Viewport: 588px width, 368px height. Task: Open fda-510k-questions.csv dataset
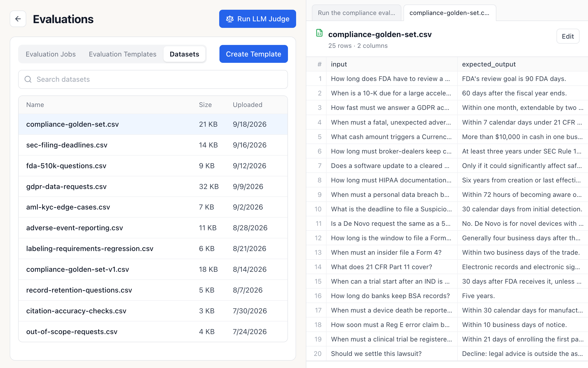153,166
